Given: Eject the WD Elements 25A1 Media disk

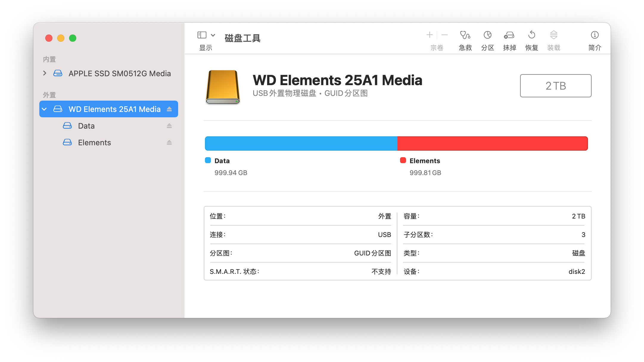Looking at the screenshot, I should point(169,109).
